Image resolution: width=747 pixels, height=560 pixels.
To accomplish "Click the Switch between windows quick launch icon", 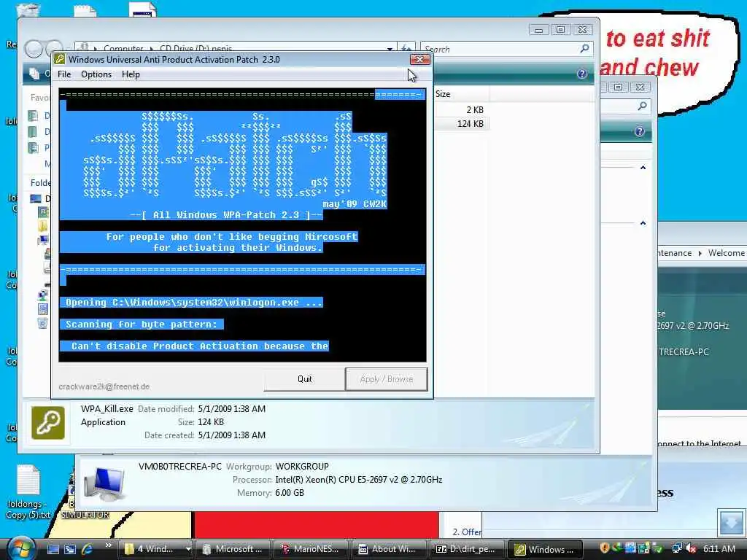I will (x=70, y=549).
